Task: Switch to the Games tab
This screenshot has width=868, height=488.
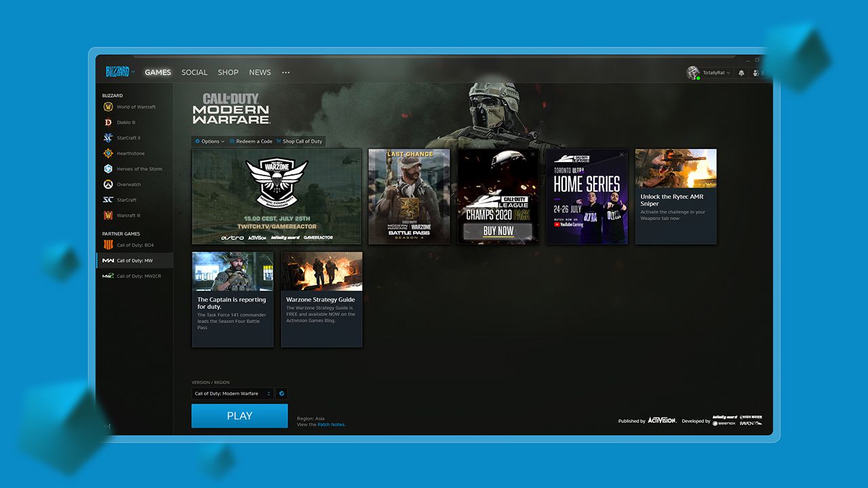Action: pyautogui.click(x=158, y=73)
